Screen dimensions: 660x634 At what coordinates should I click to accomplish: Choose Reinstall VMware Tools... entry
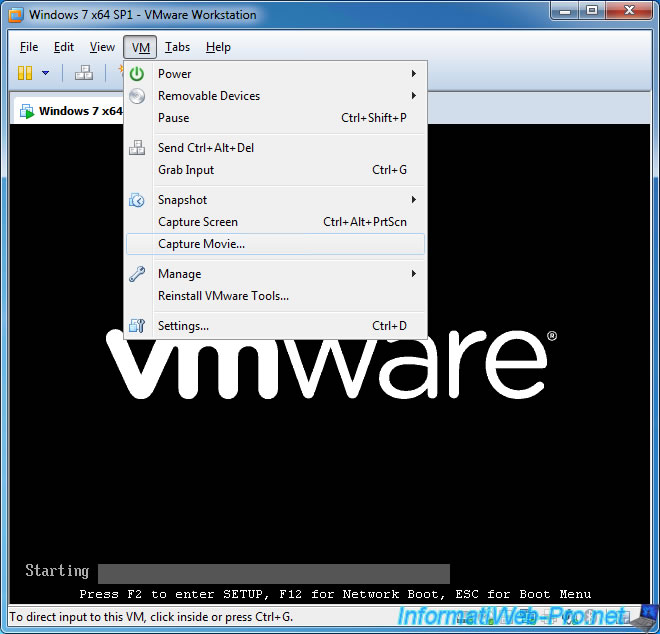click(275, 296)
